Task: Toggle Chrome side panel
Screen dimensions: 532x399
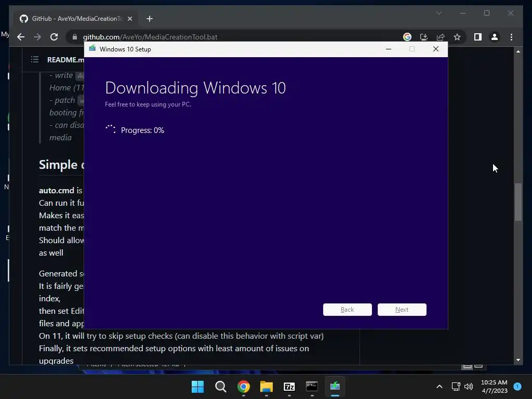Action: pos(478,37)
